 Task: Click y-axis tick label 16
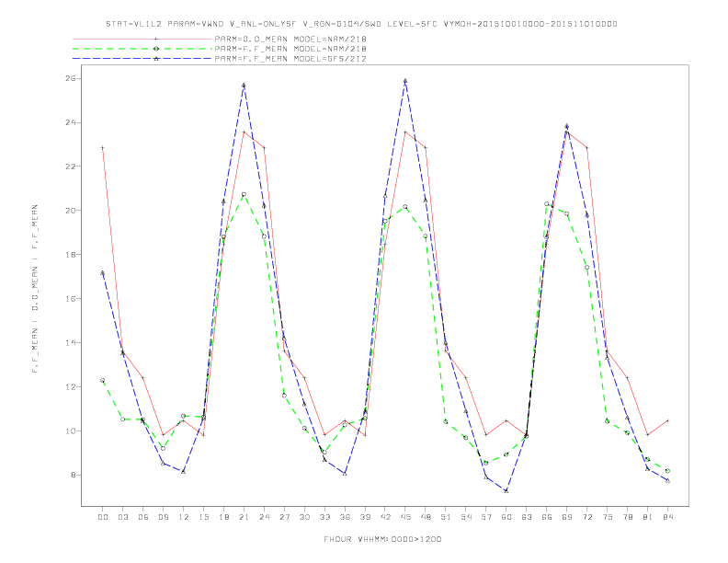(x=71, y=299)
